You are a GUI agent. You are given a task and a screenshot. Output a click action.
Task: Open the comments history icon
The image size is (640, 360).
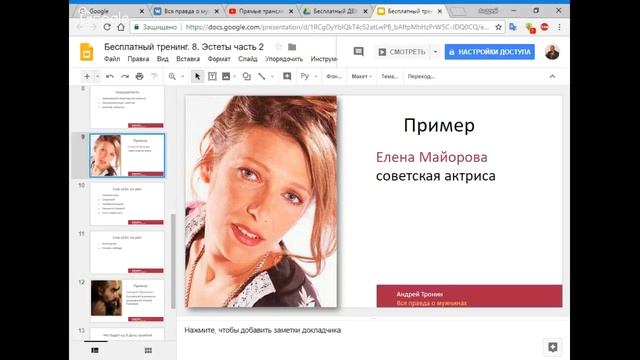(358, 51)
